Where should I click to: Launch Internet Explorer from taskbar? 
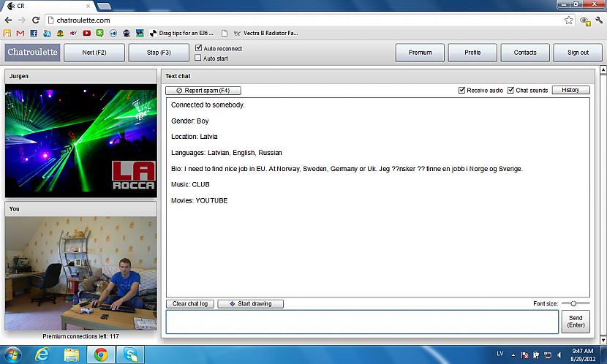pyautogui.click(x=42, y=354)
